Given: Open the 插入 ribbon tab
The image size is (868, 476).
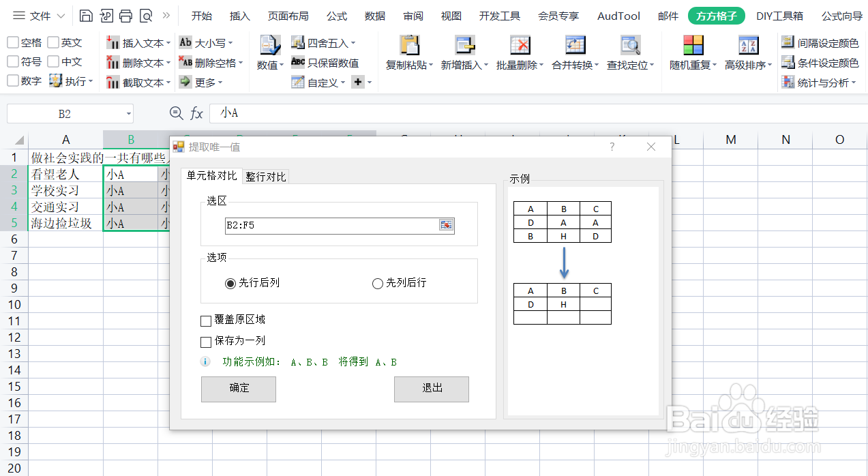Looking at the screenshot, I should pyautogui.click(x=240, y=16).
